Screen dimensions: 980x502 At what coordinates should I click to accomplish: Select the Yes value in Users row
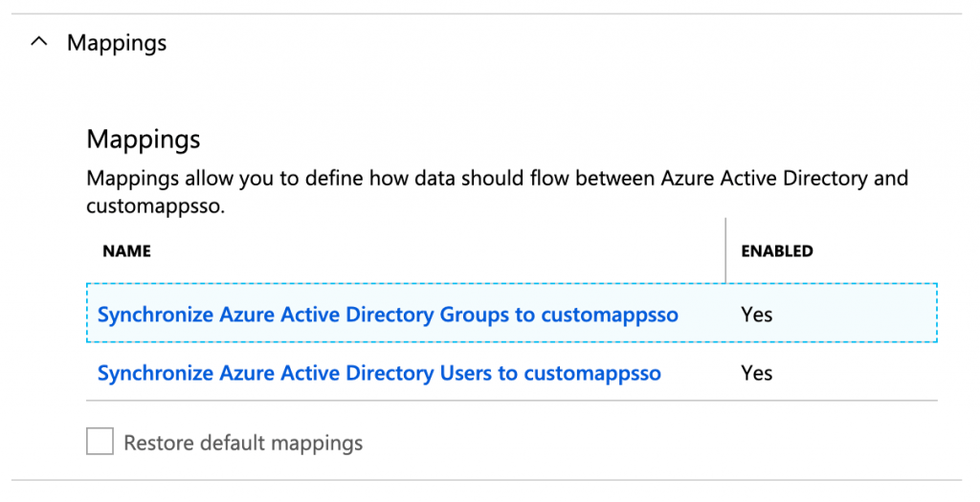click(756, 373)
